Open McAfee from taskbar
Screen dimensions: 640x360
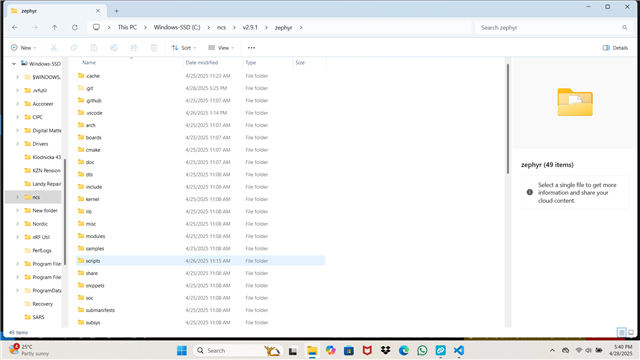pos(367,350)
